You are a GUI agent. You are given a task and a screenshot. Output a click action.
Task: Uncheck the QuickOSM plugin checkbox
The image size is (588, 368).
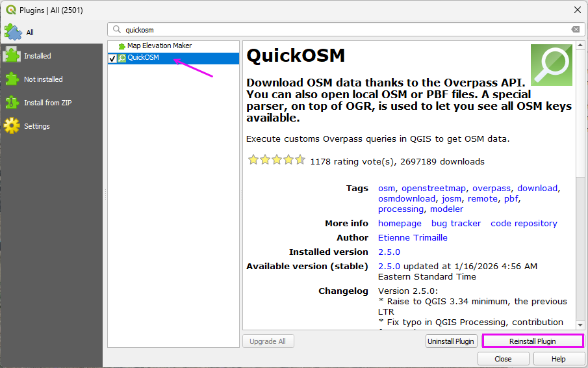pyautogui.click(x=112, y=59)
